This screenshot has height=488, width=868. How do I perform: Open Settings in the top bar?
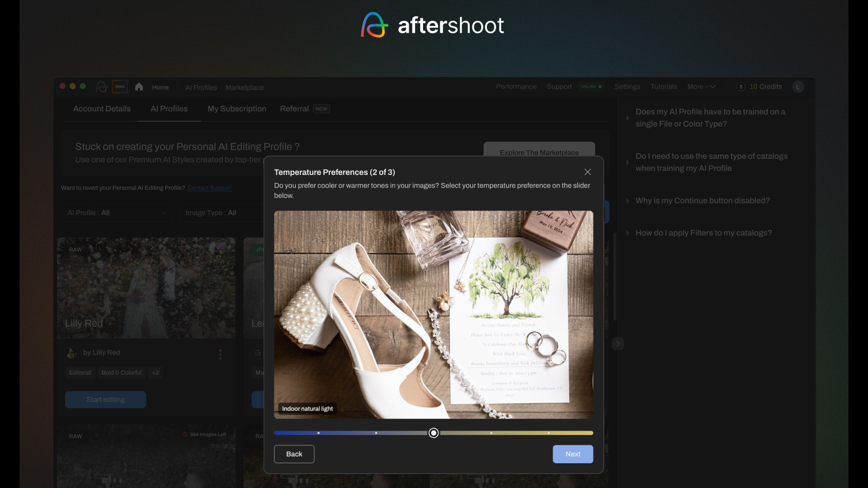(x=627, y=87)
